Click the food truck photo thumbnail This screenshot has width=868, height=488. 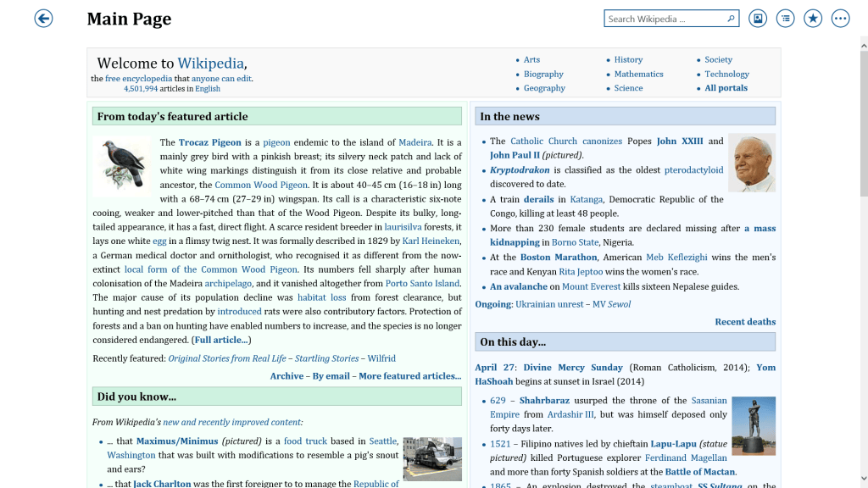(x=432, y=458)
